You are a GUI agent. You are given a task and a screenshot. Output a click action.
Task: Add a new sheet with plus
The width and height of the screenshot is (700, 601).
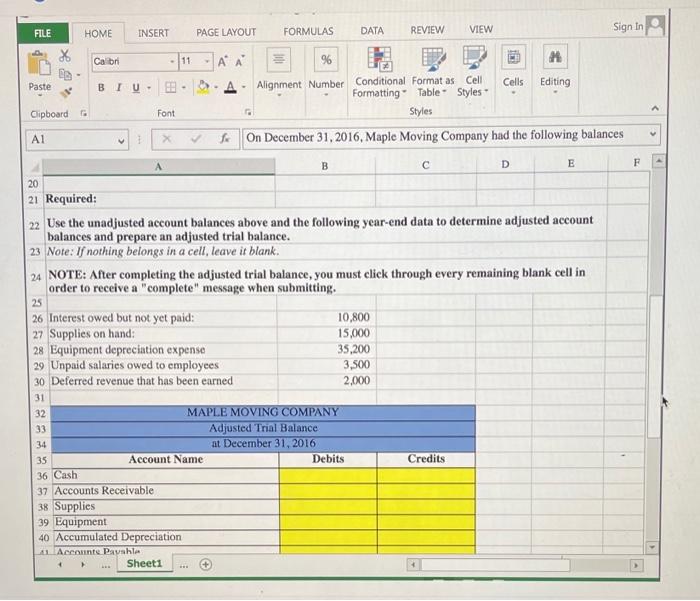(205, 564)
